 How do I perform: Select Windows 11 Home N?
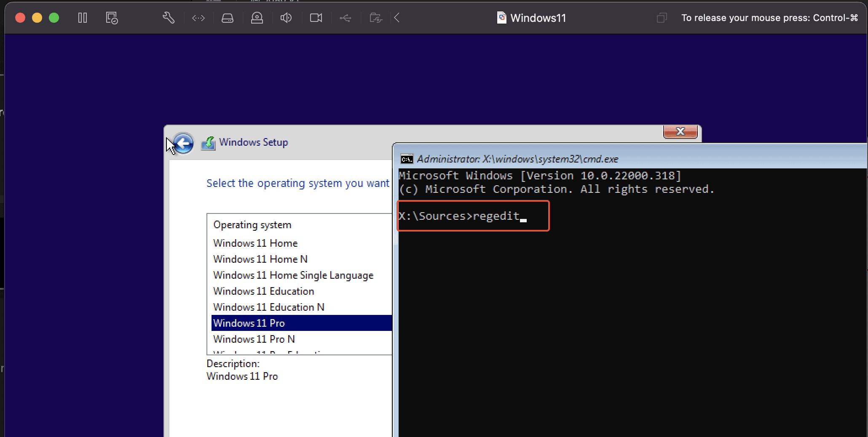tap(301, 259)
